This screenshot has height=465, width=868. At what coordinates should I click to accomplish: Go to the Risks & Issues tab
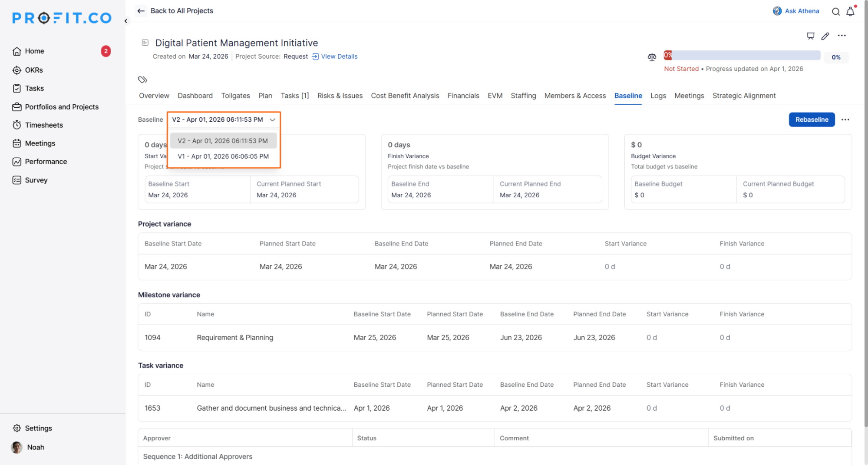(x=340, y=96)
